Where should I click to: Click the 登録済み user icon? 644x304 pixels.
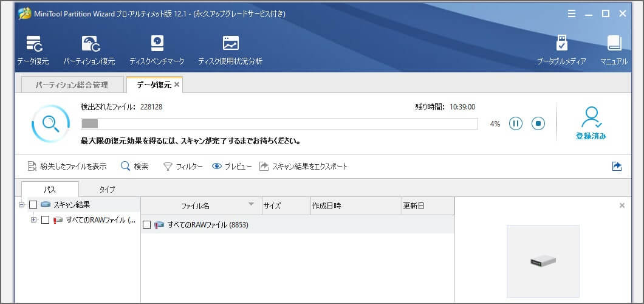coord(591,123)
